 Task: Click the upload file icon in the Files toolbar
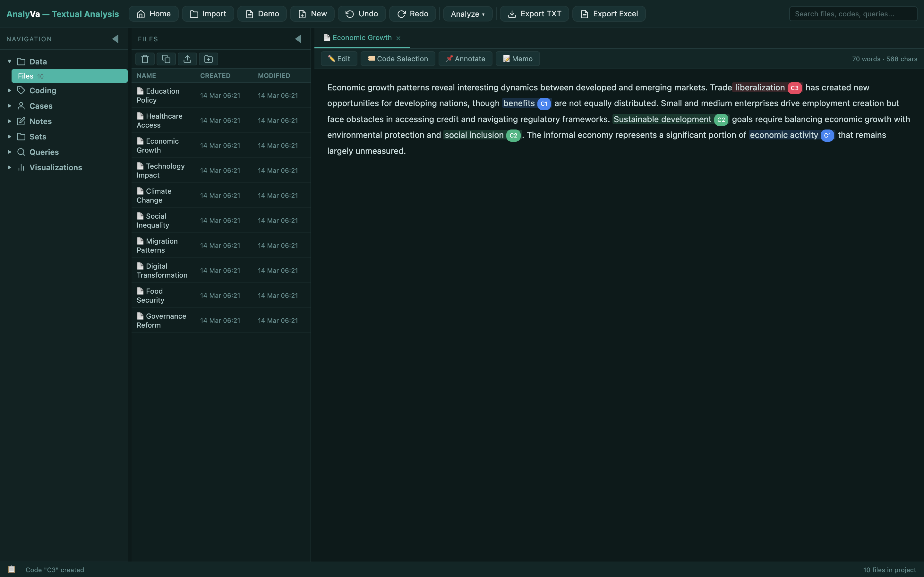click(187, 59)
